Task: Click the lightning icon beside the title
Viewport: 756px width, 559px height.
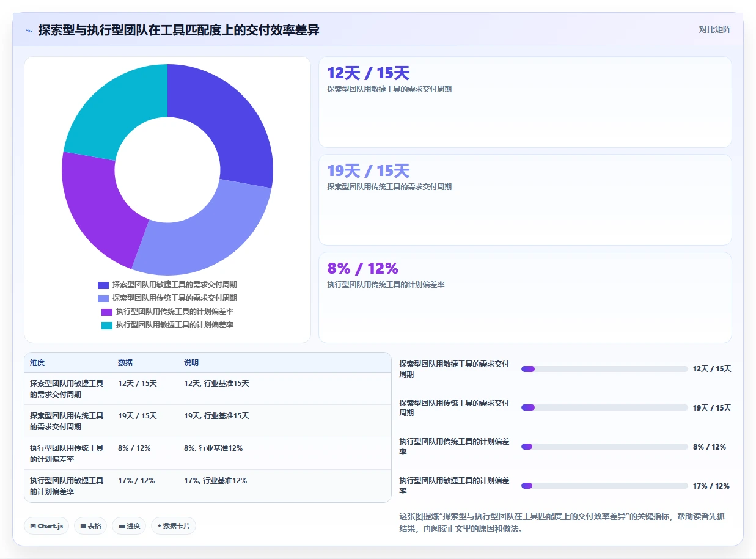Action: pos(29,31)
